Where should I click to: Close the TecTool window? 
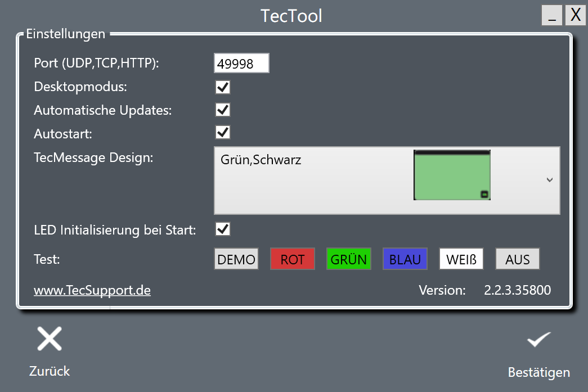[576, 15]
